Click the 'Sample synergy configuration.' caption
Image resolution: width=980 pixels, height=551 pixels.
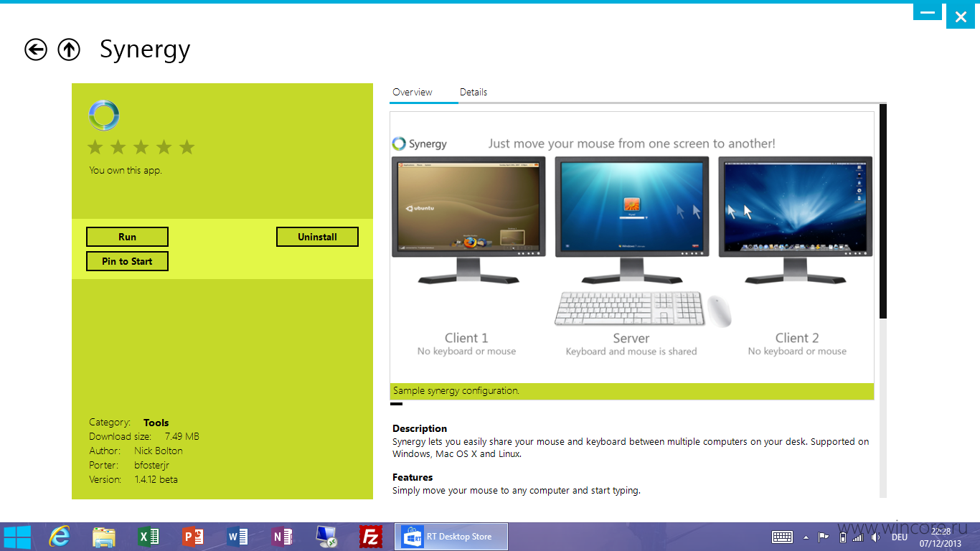[x=456, y=391]
